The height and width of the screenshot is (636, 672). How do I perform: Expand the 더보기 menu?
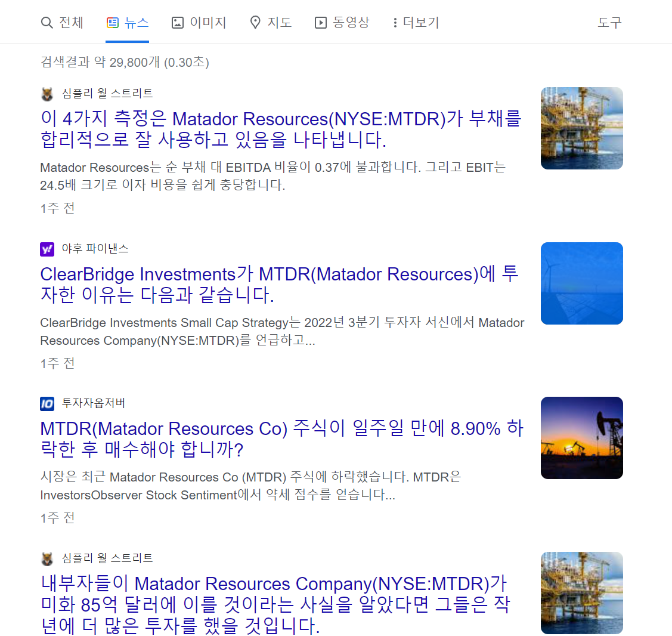(x=416, y=22)
